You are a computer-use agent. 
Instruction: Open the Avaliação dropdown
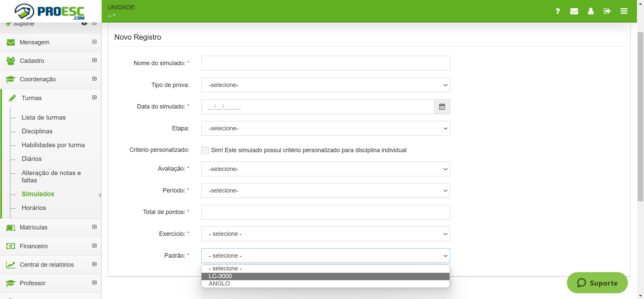coord(325,169)
